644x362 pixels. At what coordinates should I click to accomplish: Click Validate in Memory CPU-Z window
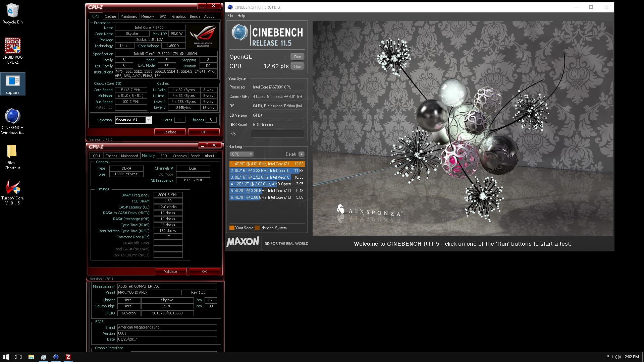tap(170, 271)
